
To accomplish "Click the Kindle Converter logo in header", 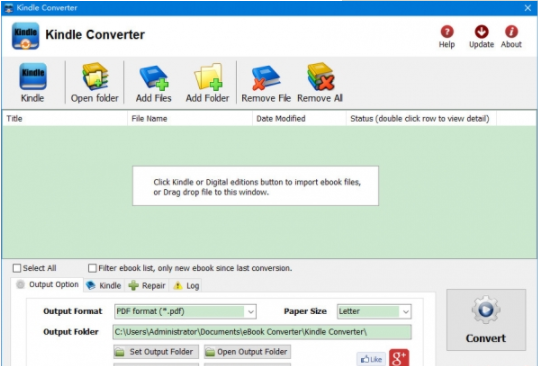I will pos(25,36).
